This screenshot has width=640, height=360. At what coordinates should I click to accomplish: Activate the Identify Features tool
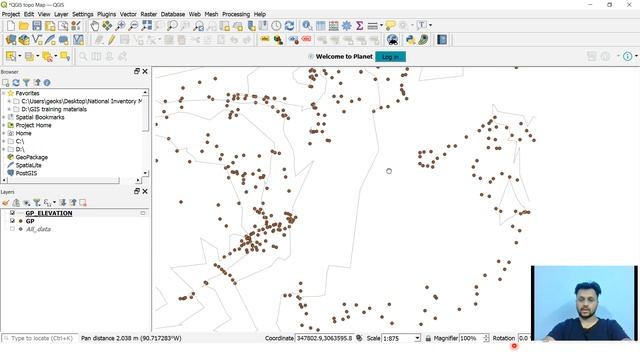point(307,26)
